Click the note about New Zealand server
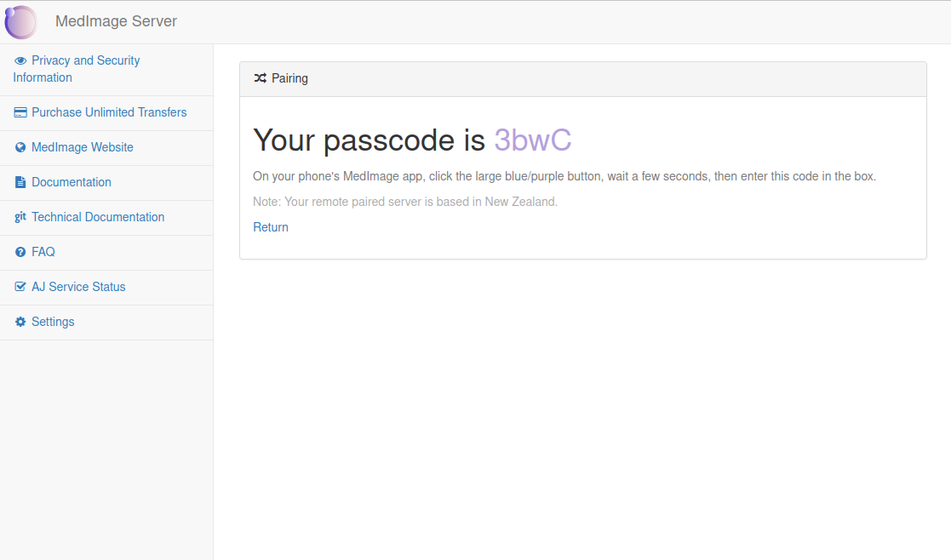 [x=405, y=202]
